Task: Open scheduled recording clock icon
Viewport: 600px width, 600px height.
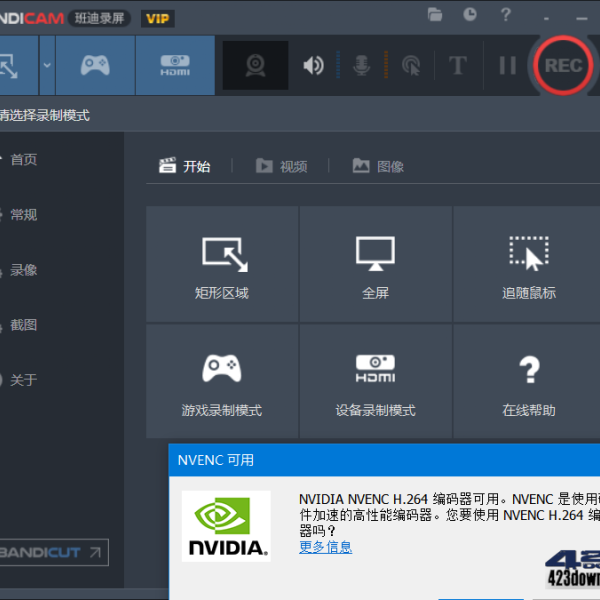Action: click(x=470, y=15)
